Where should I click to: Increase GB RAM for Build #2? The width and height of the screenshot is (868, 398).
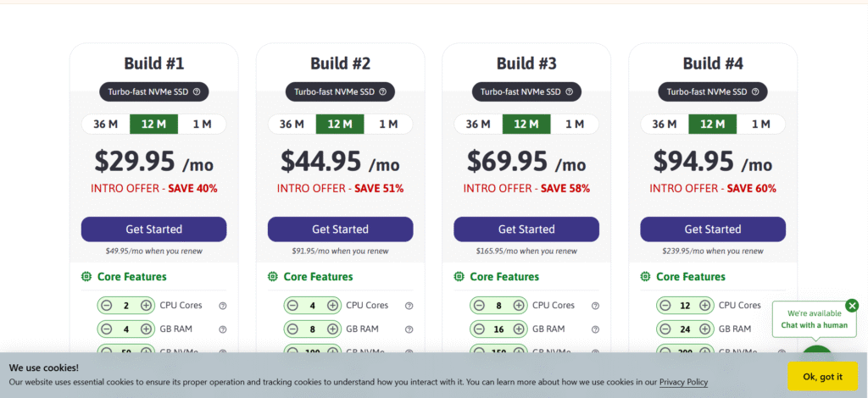[x=333, y=329]
